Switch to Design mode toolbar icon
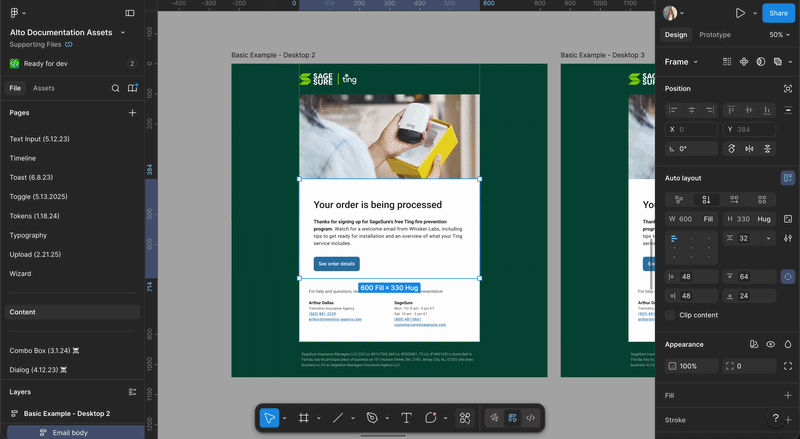This screenshot has width=800, height=439. tap(513, 418)
